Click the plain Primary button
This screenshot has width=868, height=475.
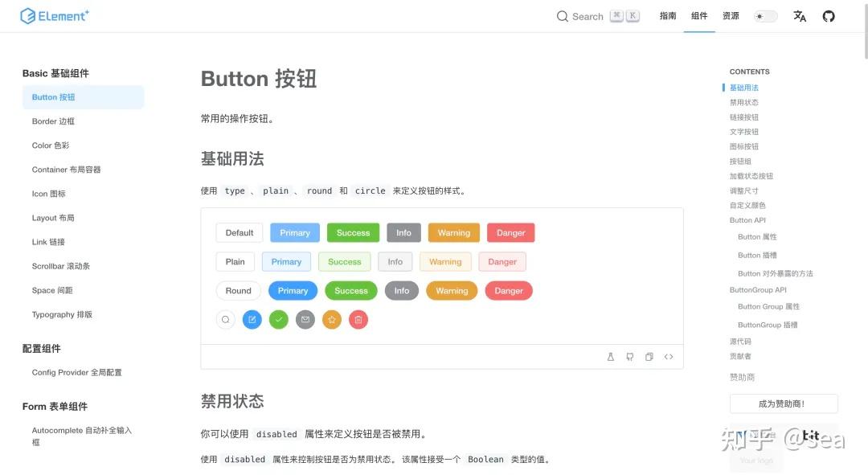(286, 262)
